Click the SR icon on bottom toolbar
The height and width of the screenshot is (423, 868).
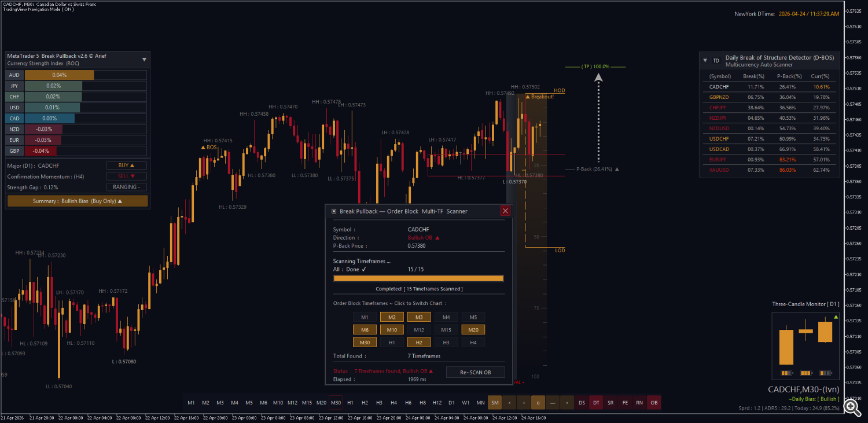[610, 402]
